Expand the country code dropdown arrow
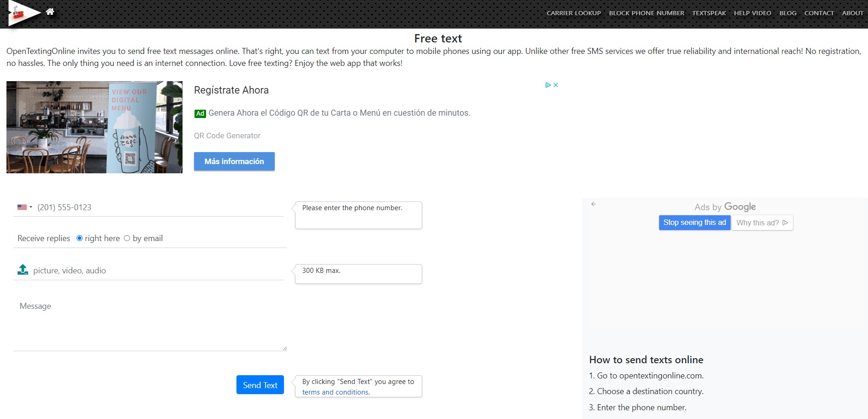868x419 pixels. pos(31,207)
